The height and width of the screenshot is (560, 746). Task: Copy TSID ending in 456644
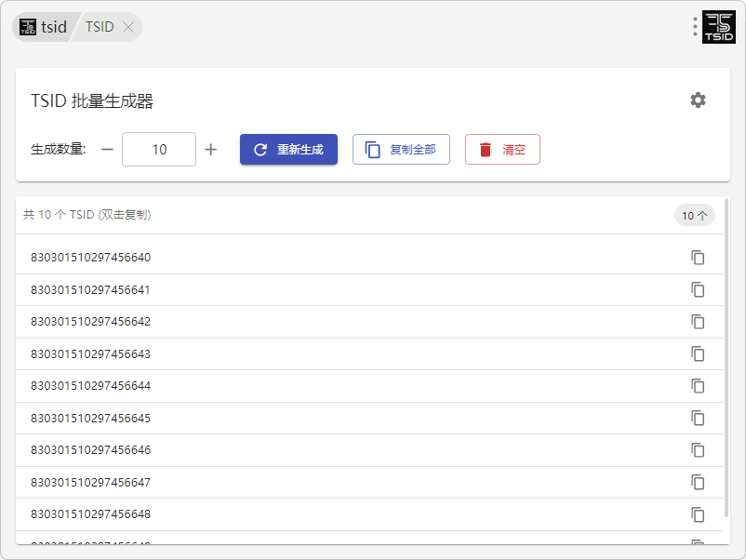click(x=698, y=386)
